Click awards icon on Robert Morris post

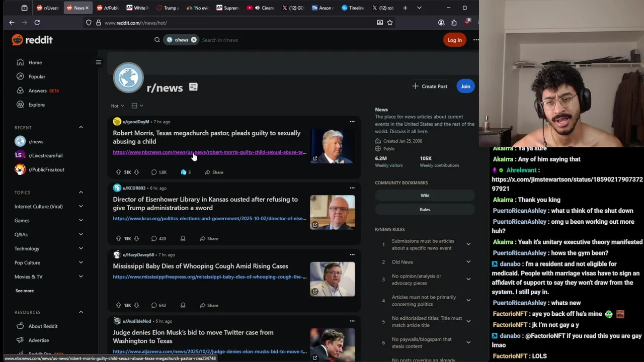coord(185,172)
